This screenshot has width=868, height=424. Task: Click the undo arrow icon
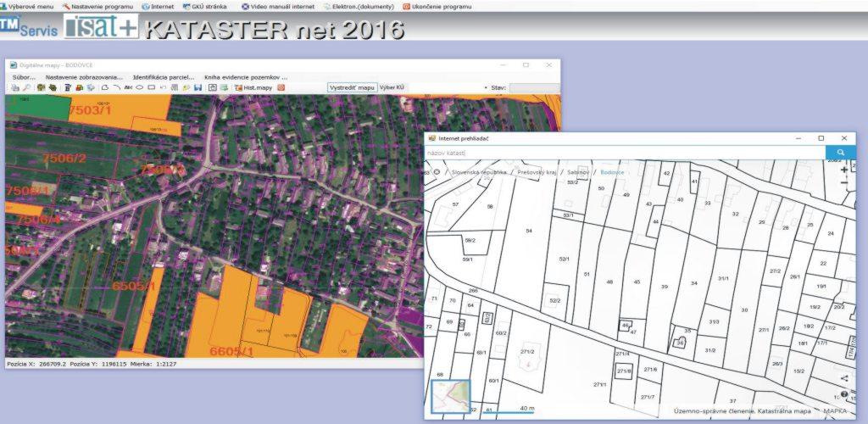(163, 87)
